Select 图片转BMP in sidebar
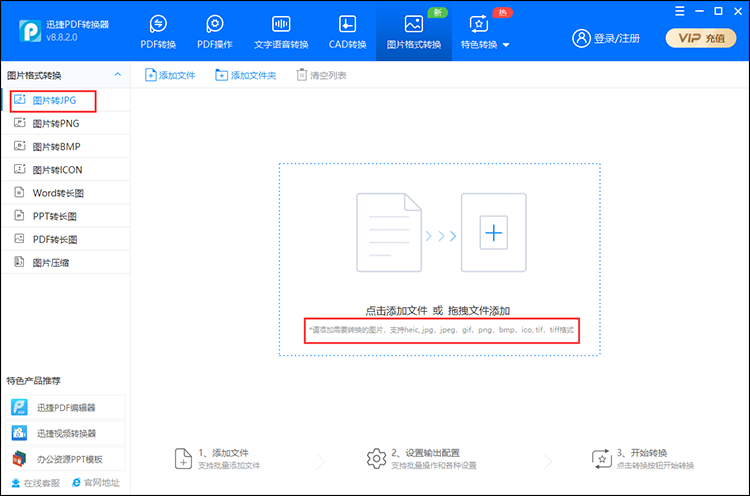This screenshot has width=750, height=496. 66,146
